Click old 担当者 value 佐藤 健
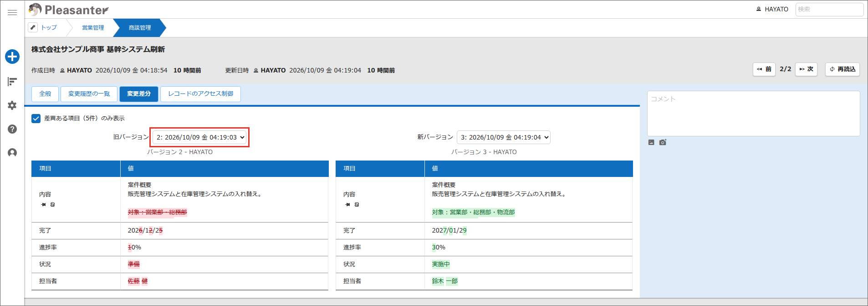This screenshot has width=868, height=306. point(138,281)
